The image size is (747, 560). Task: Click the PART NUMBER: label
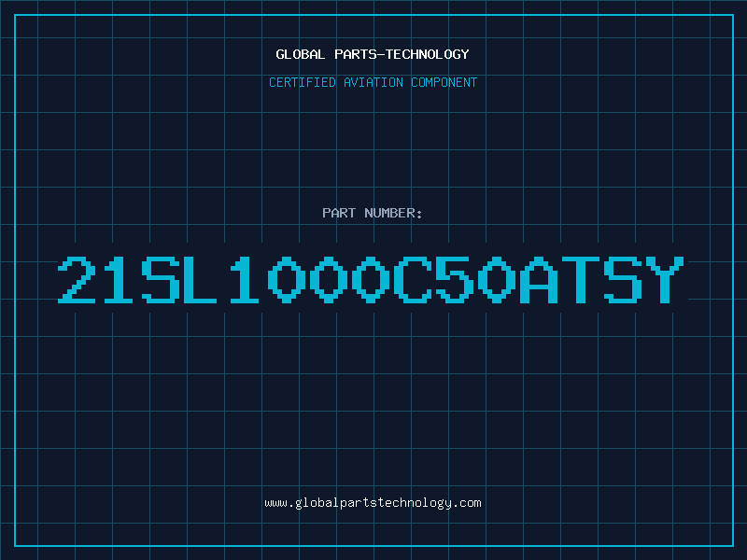click(372, 213)
